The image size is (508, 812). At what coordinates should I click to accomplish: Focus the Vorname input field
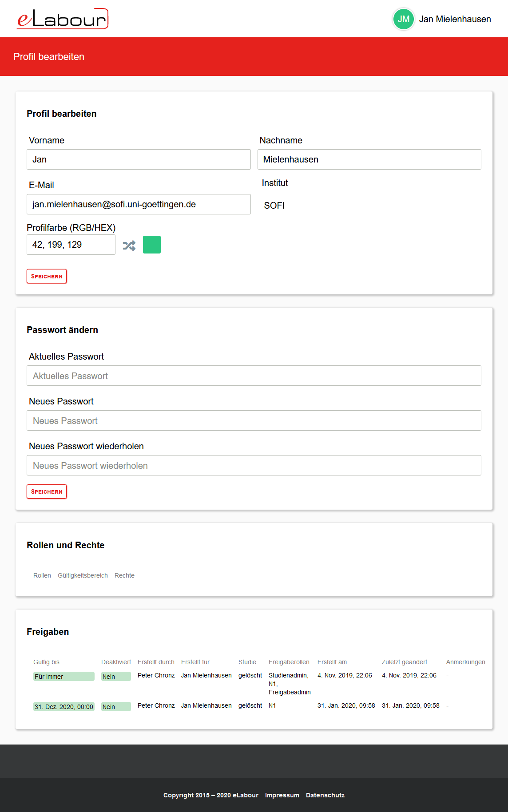point(139,159)
